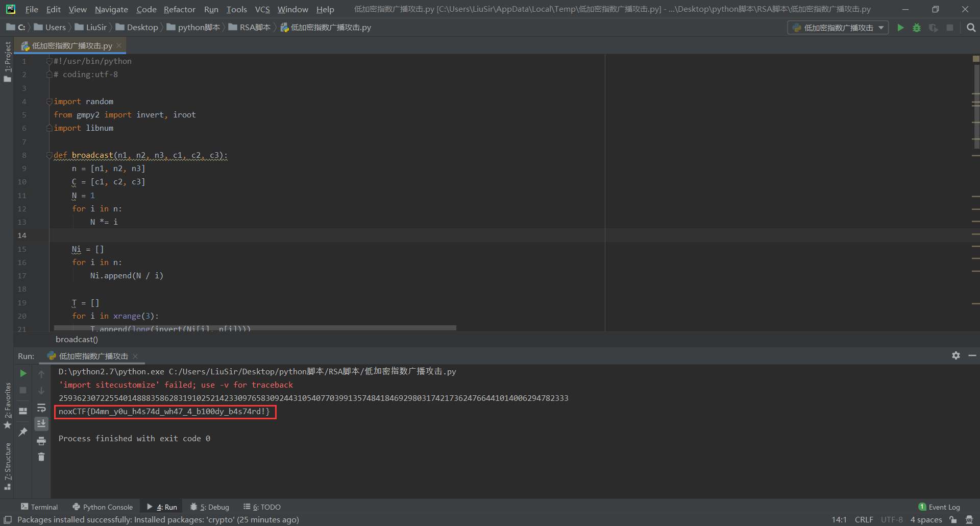Click the LiuSir breadcrumb folder

coord(91,28)
